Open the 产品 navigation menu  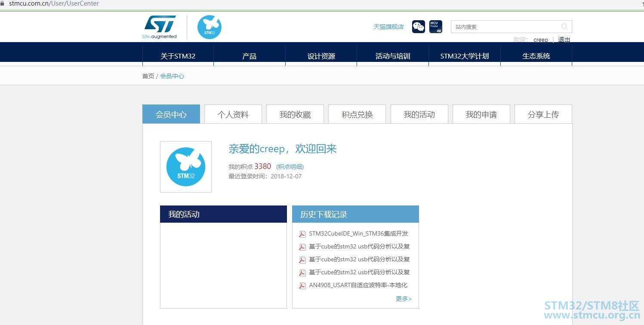[250, 56]
